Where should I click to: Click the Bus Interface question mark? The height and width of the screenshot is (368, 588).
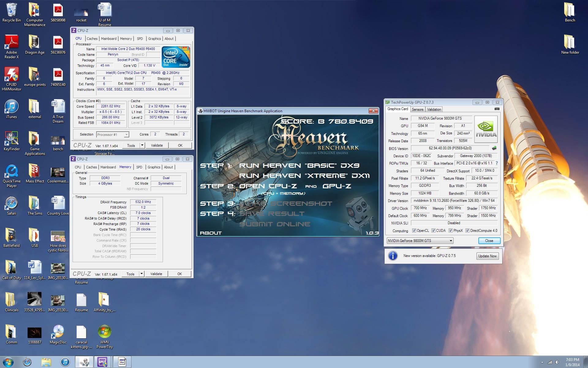[496, 163]
